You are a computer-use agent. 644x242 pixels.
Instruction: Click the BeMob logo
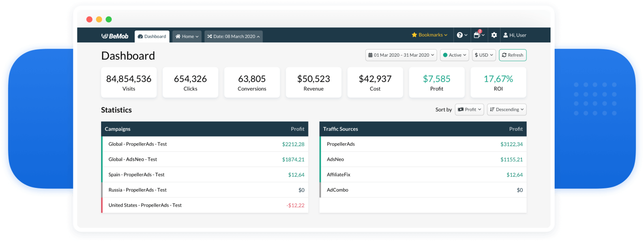pos(115,36)
